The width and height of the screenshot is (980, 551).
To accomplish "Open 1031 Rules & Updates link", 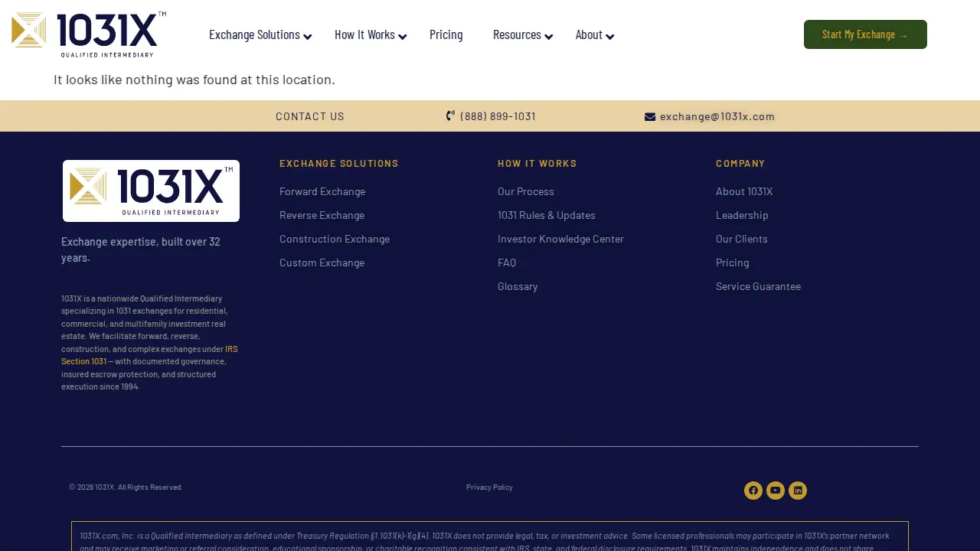I will 547,215.
